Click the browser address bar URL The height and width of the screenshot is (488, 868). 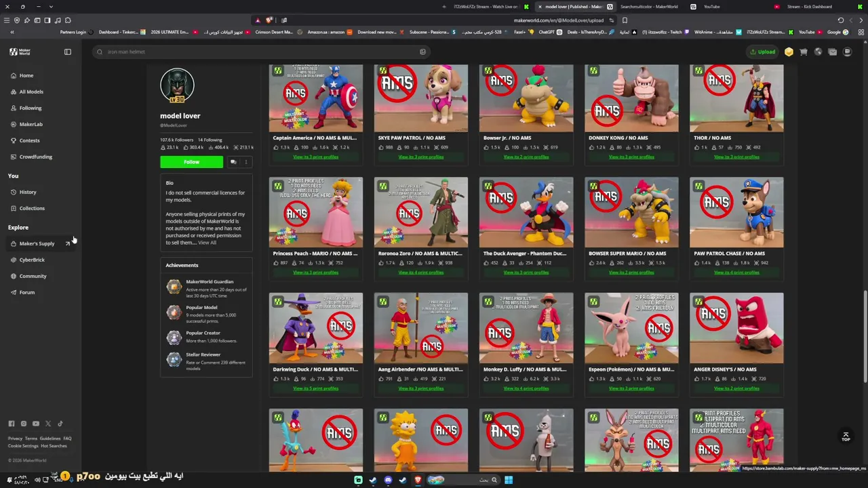coord(559,20)
